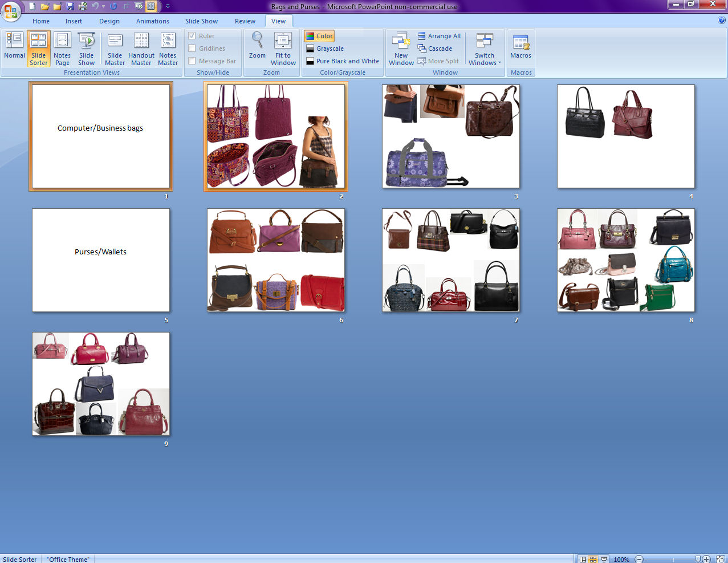Click Arrange All windows
The height and width of the screenshot is (563, 728).
coord(439,36)
